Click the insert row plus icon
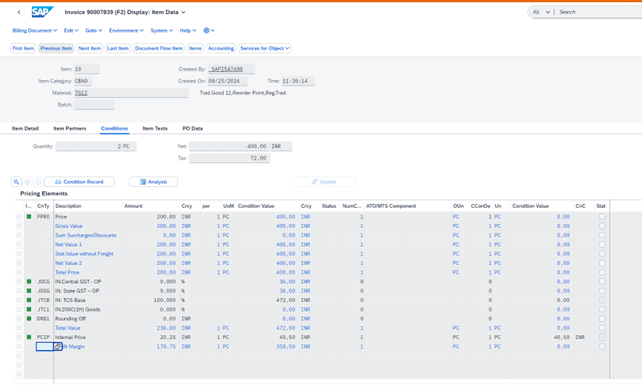This screenshot has height=385, width=642. (27, 181)
